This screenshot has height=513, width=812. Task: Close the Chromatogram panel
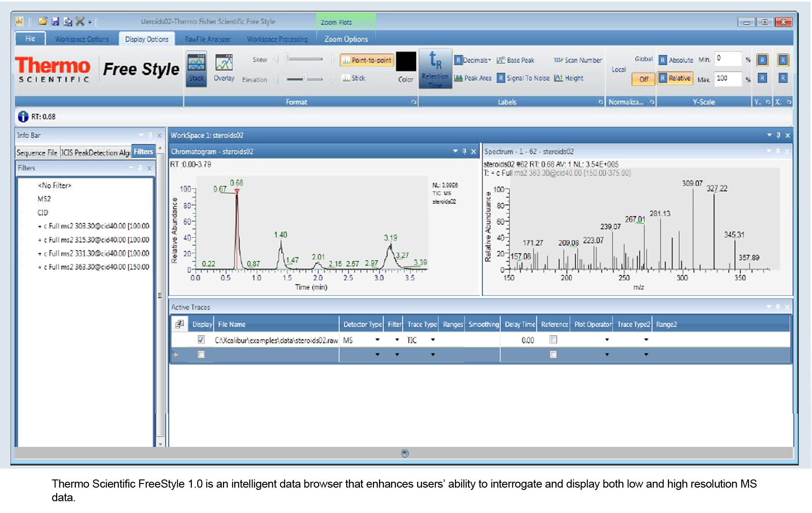[x=474, y=151]
